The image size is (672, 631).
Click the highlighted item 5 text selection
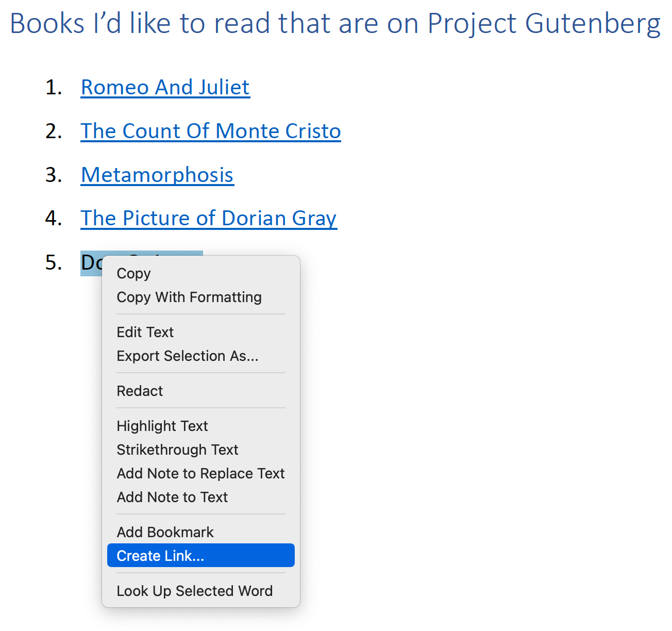click(93, 263)
